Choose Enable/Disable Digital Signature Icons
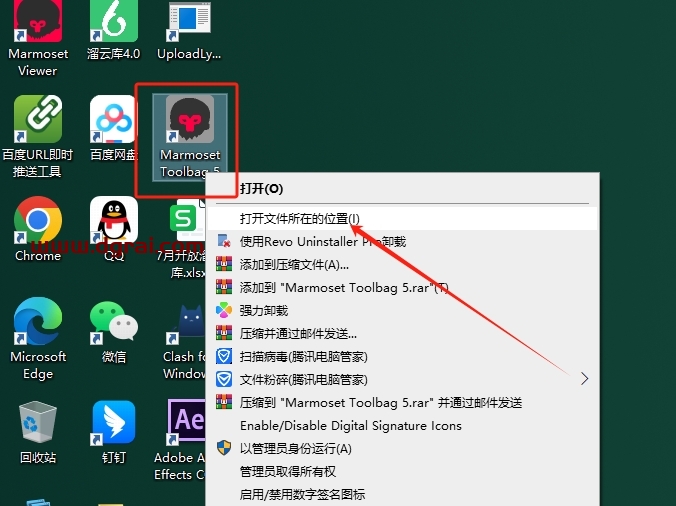Image resolution: width=676 pixels, height=506 pixels. point(403,426)
